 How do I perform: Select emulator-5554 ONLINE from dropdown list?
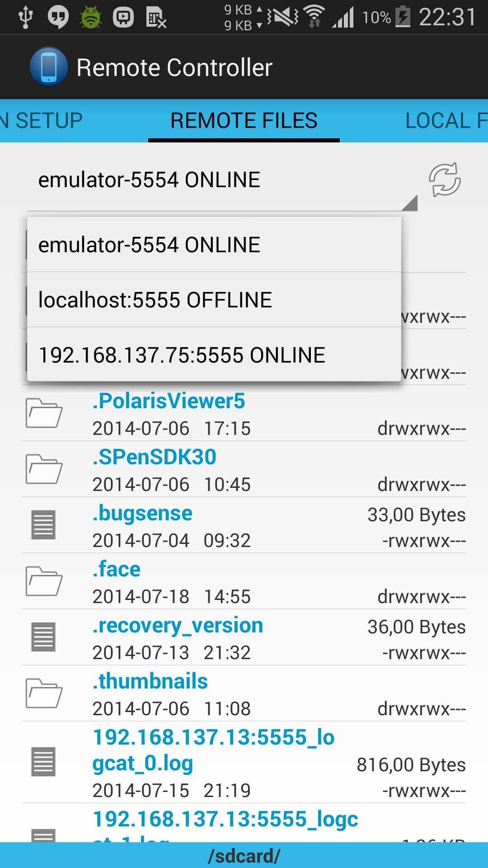214,245
